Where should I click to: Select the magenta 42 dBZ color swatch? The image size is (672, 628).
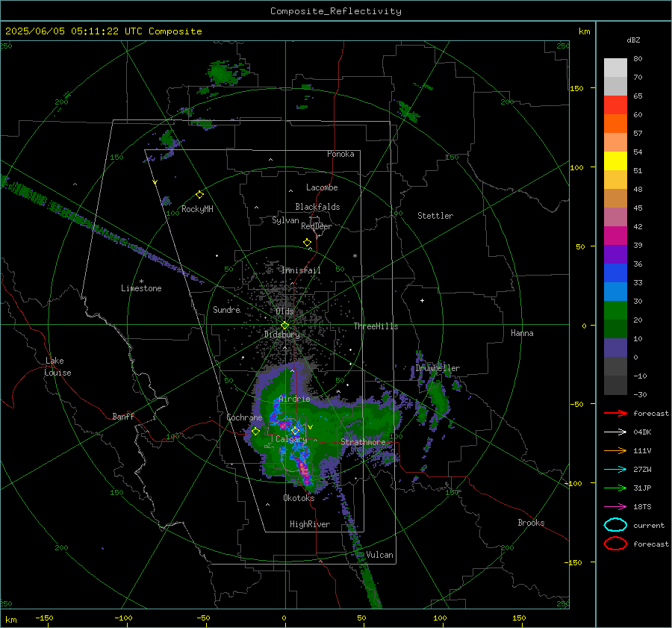[x=615, y=235]
